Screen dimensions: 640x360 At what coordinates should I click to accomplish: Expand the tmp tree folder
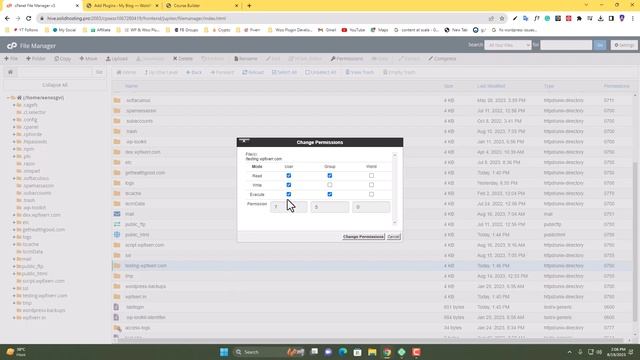[14, 303]
